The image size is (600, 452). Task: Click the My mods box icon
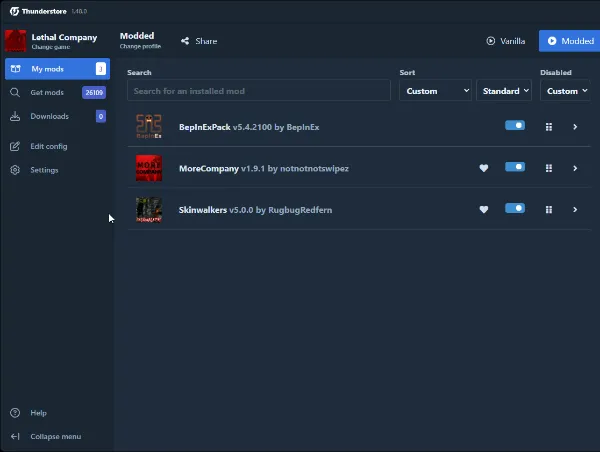tap(16, 69)
